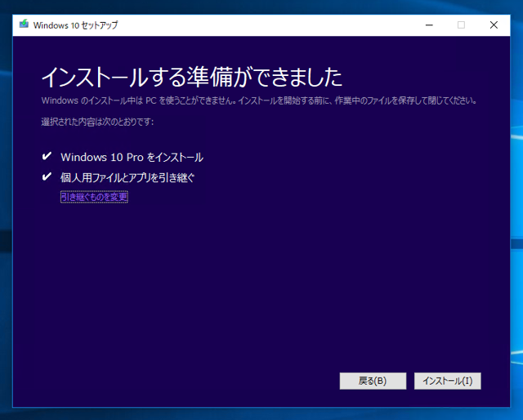Select the text 個人用ファイルとアプリを引き継ぐ

pyautogui.click(x=127, y=177)
